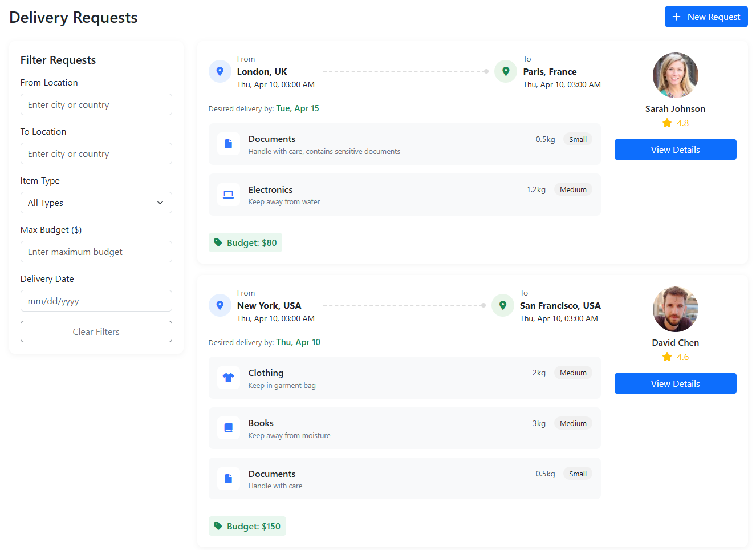This screenshot has width=756, height=550.
Task: Click the New Request button
Action: 706,17
